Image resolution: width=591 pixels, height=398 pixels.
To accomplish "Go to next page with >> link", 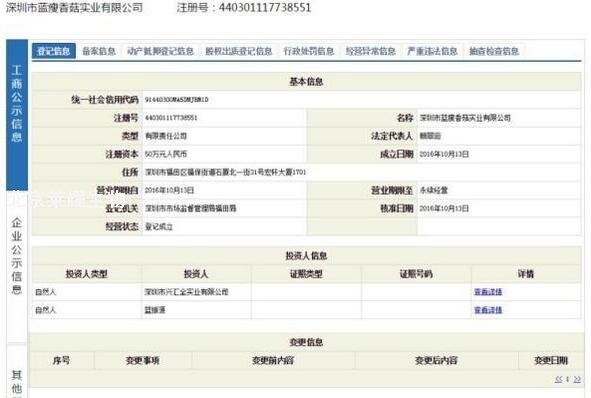I will coord(577,379).
